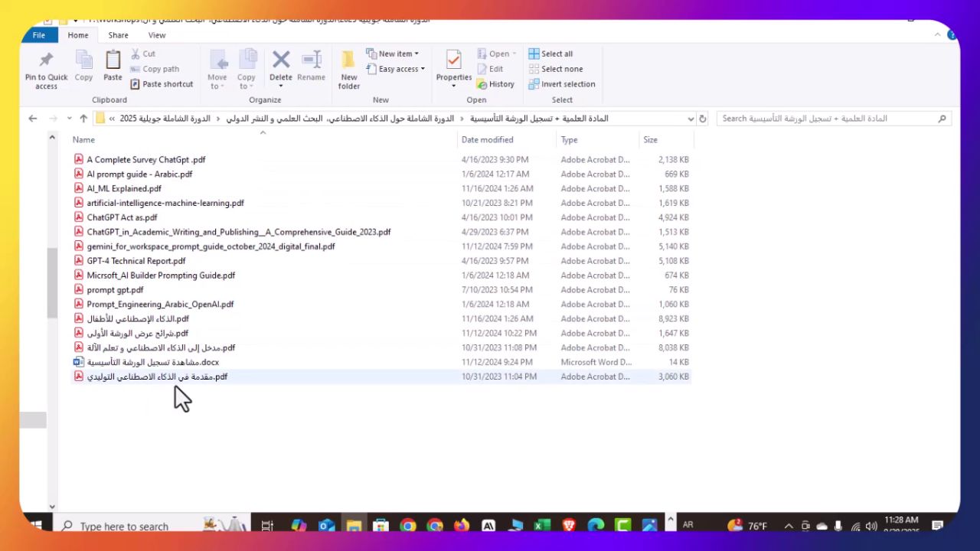Viewport: 980px width, 551px height.
Task: Switch to the View ribbon tab
Action: 157,35
